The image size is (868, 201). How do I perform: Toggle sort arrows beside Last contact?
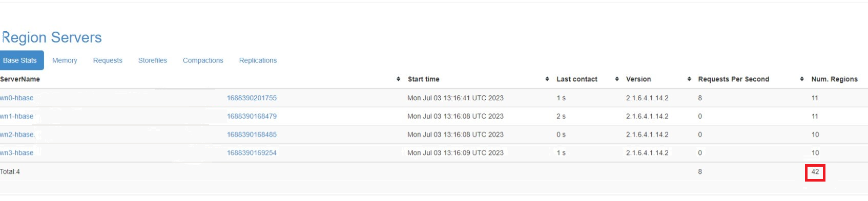617,79
